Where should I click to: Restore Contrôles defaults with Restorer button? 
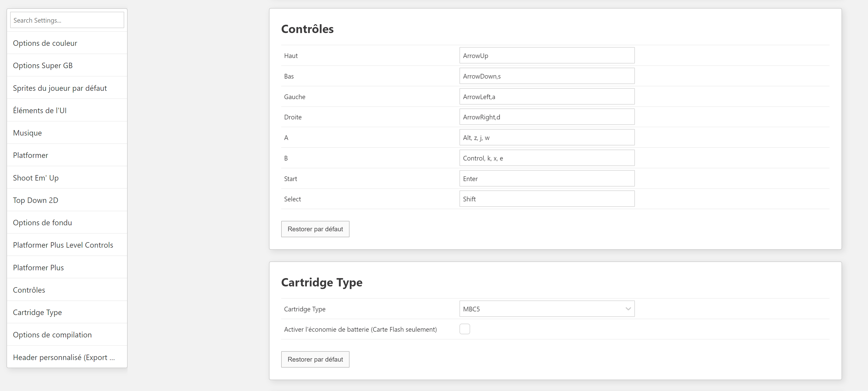[315, 229]
